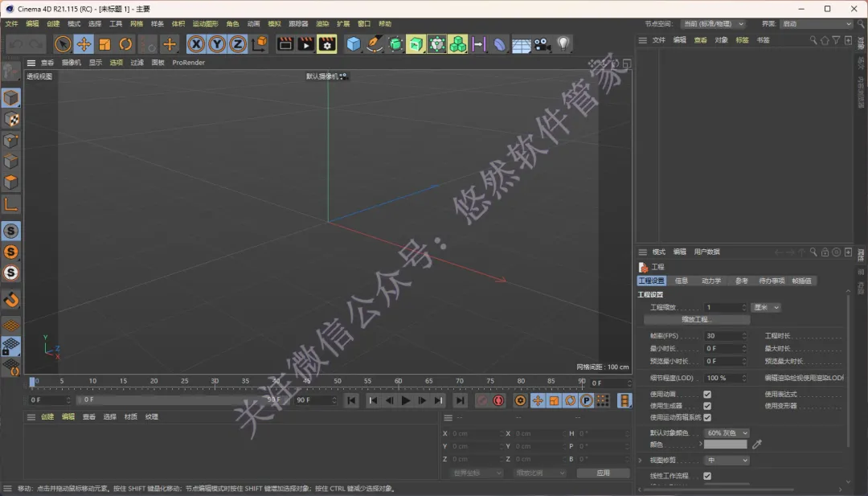Viewport: 868px width, 496px height.
Task: Add a Light bulb object
Action: tap(563, 44)
